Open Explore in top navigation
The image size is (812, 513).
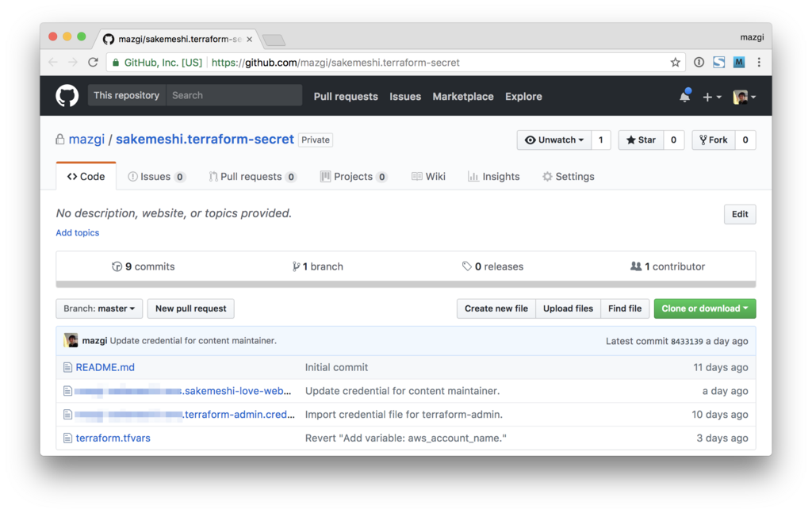523,96
